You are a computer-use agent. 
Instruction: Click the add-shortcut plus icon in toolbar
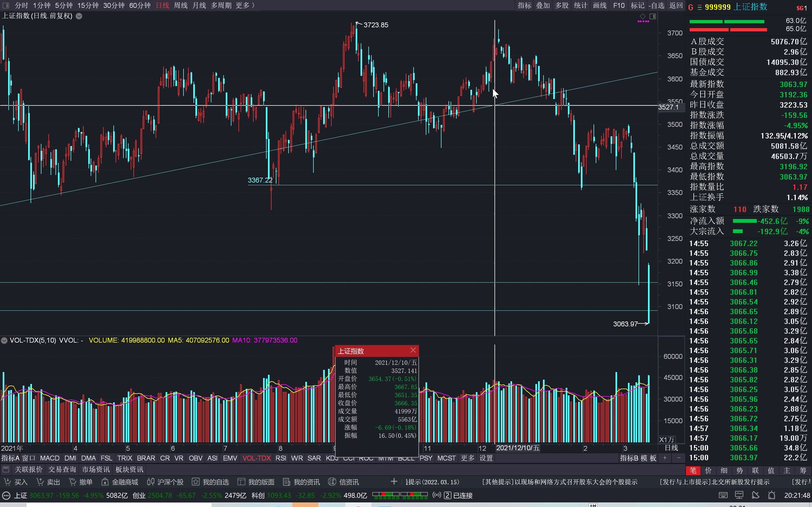click(x=394, y=482)
